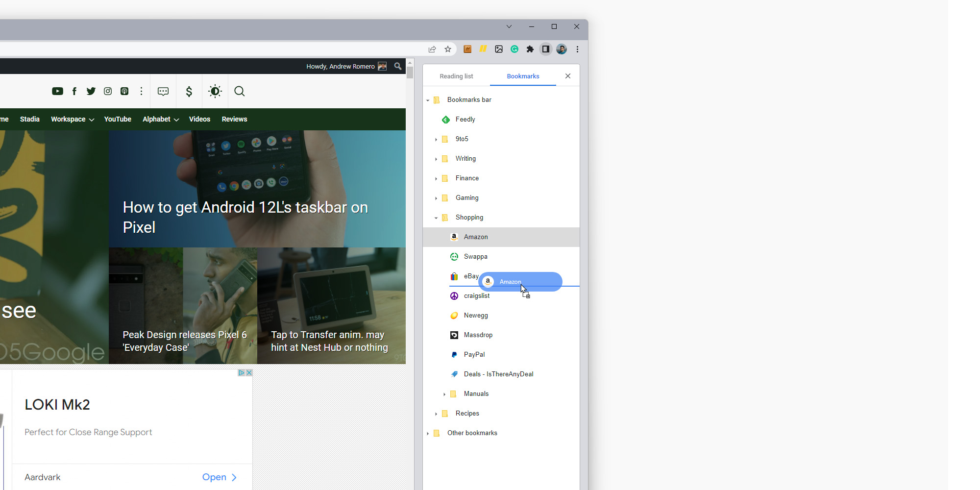Open the Swappa bookmark
The image size is (980, 490).
tap(475, 256)
